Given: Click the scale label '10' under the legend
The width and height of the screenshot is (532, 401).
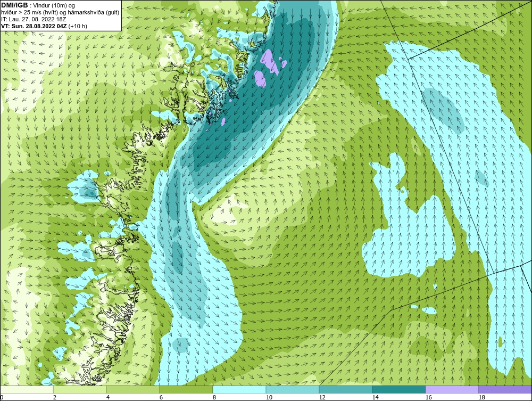Looking at the screenshot, I should tap(269, 398).
